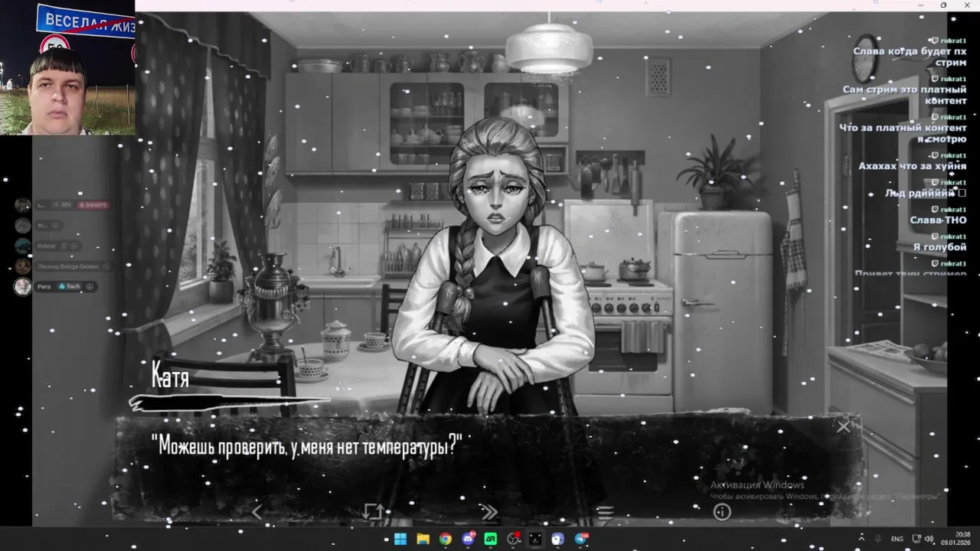Click Hukrat's avatar in voice overlay
The height and width of the screenshot is (551, 980).
(22, 246)
